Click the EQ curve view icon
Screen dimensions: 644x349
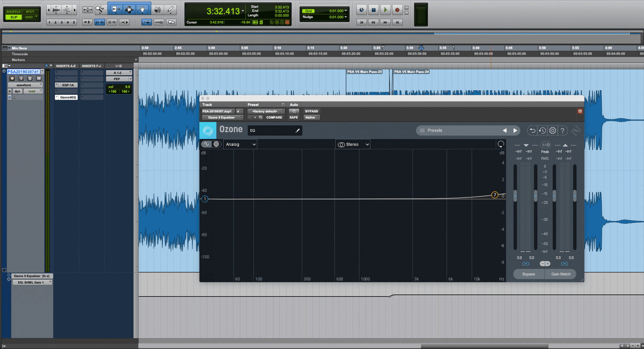(206, 144)
